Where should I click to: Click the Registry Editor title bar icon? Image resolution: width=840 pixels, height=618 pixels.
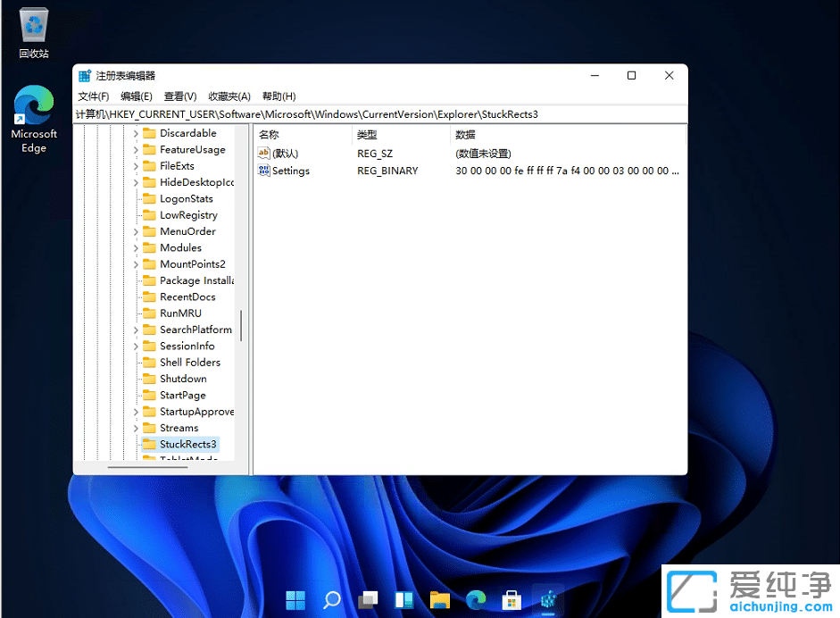point(84,75)
